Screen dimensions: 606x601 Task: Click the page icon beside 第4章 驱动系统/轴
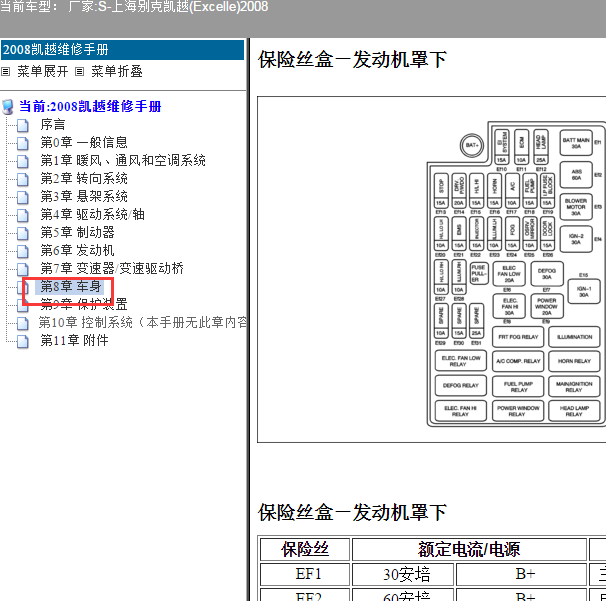(22, 215)
